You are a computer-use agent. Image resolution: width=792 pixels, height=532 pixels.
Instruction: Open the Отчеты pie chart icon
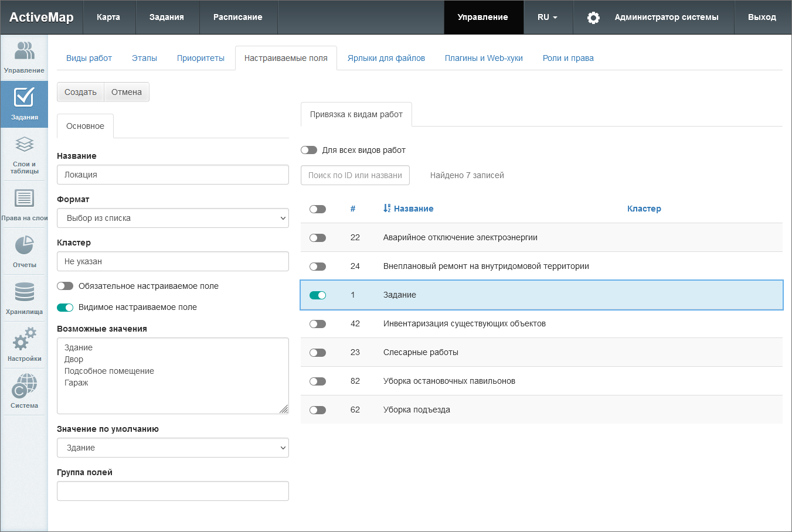tap(24, 246)
